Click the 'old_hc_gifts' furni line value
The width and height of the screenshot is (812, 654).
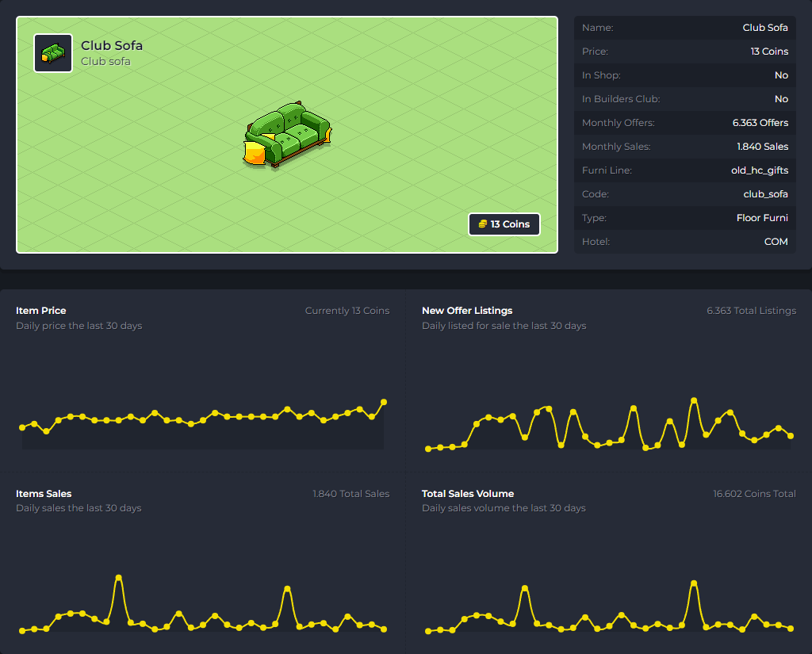point(760,170)
